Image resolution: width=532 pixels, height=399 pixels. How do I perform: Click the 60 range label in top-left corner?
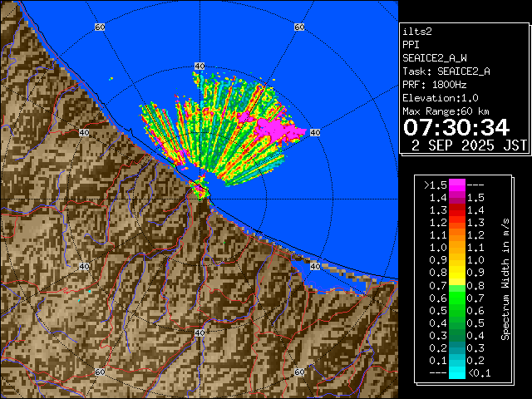pos(100,27)
